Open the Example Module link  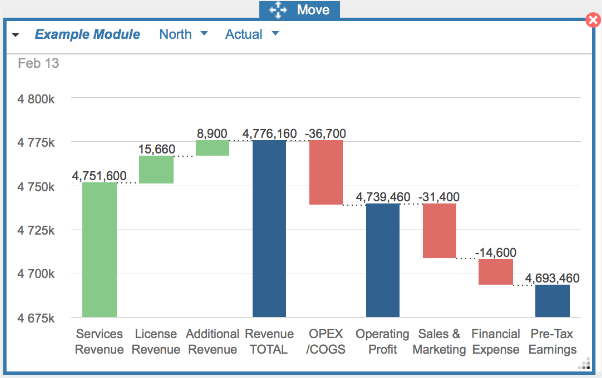(87, 34)
